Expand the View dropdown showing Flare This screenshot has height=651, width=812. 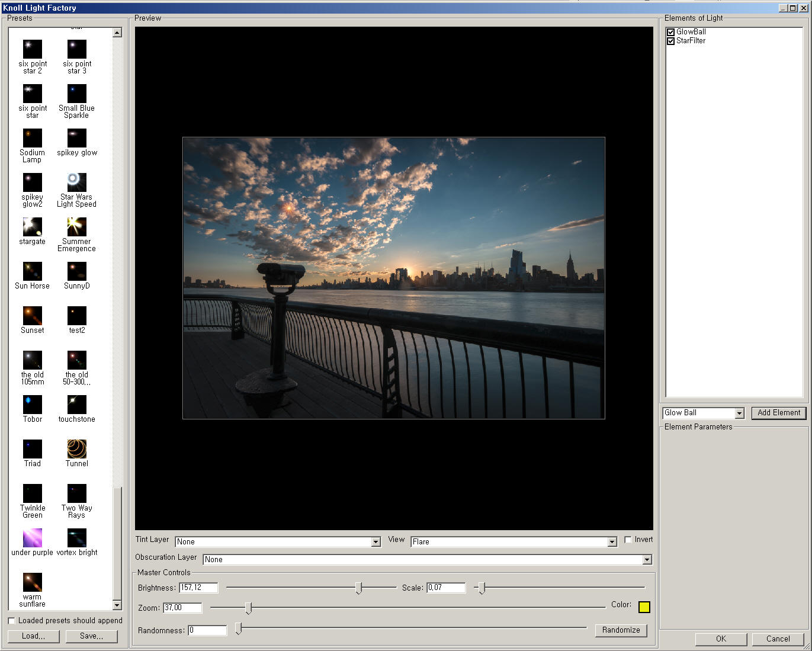612,542
